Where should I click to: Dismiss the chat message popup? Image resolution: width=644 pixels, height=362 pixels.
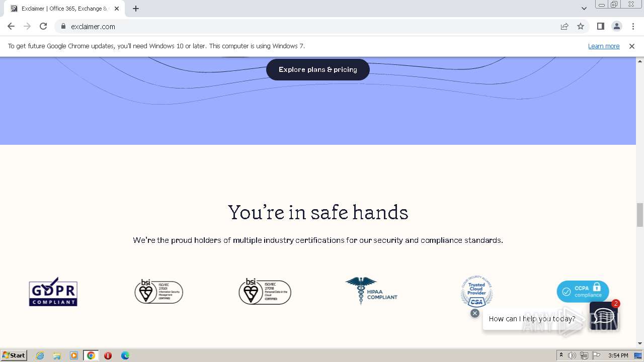click(x=474, y=313)
